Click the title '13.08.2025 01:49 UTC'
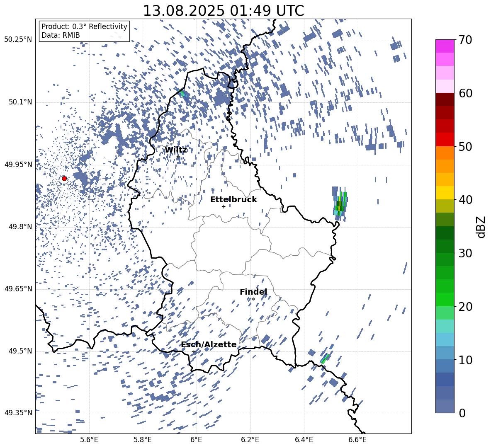Viewport: 491px width, 448px height. (x=223, y=11)
